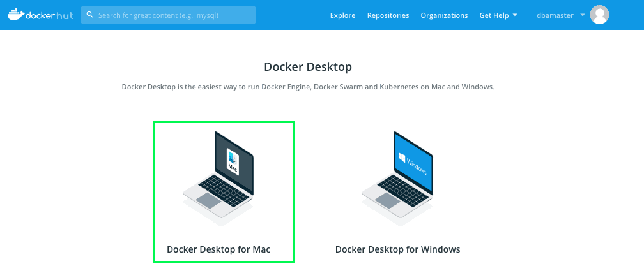Viewport: 644px width, 280px height.
Task: Expand the Get Help dropdown
Action: tap(498, 15)
